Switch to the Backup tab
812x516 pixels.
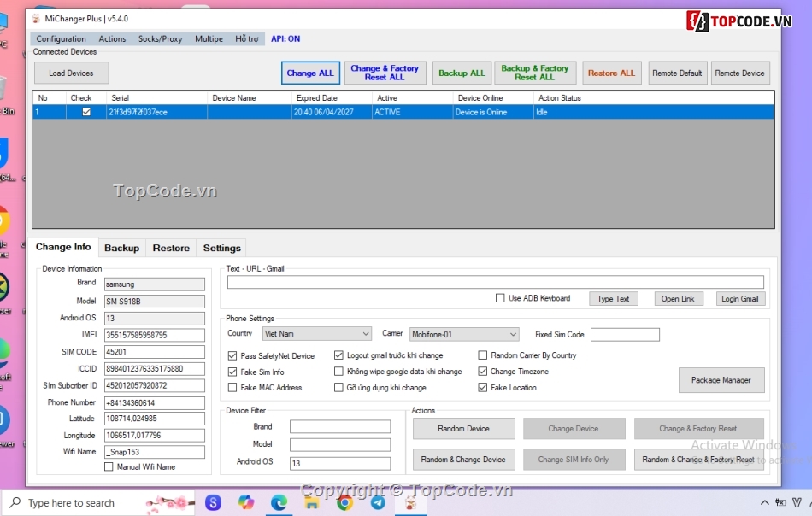121,248
